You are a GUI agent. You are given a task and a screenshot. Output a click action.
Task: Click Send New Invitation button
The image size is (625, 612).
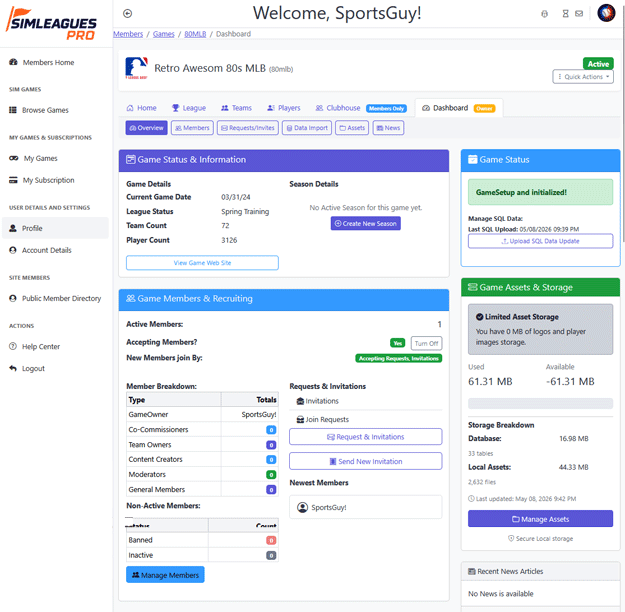tap(366, 461)
